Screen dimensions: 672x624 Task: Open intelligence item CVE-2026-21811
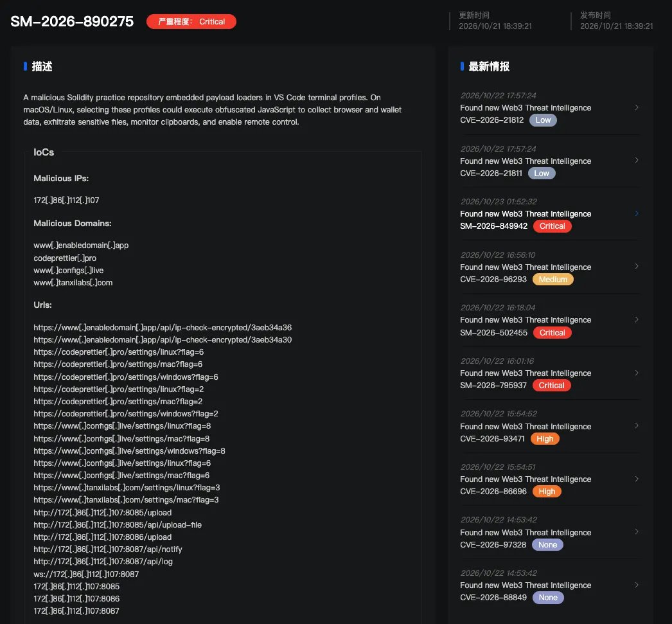point(550,161)
